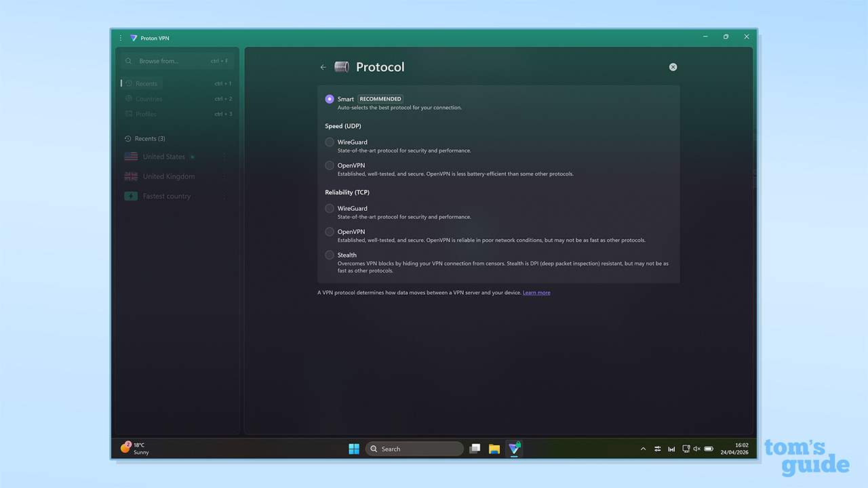
Task: Open the Windows Start menu
Action: 354,449
